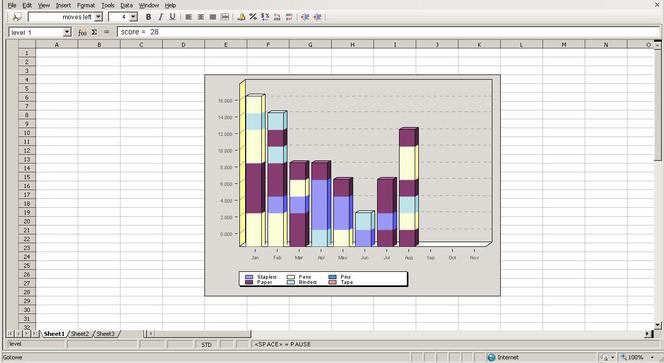Open the Edit menu
Image resolution: width=664 pixels, height=363 pixels.
coord(27,5)
